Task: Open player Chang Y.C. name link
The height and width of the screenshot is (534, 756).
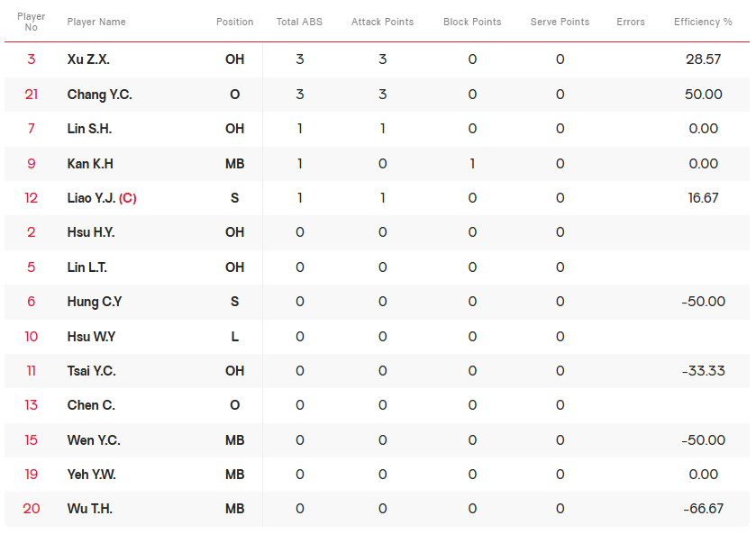Action: [x=100, y=95]
